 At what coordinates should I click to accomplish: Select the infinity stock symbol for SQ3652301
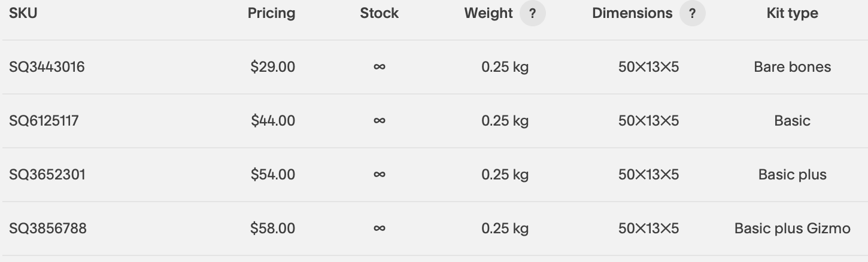coord(379,175)
